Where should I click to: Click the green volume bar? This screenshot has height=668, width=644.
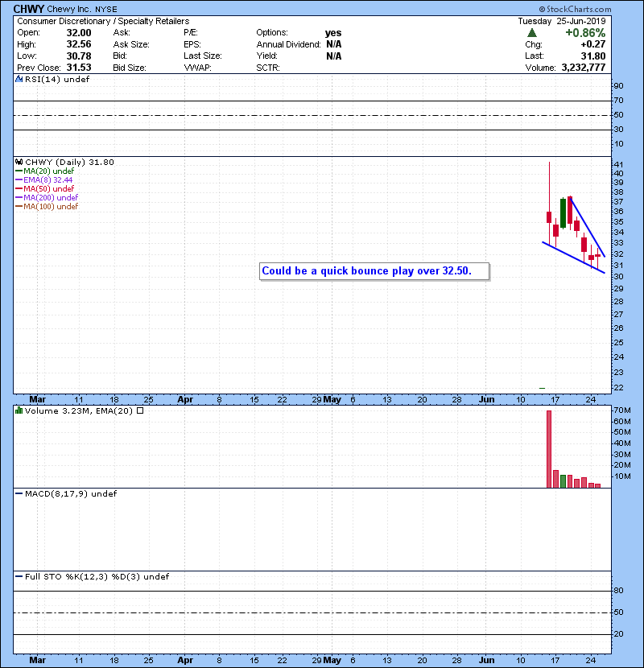pos(563,481)
